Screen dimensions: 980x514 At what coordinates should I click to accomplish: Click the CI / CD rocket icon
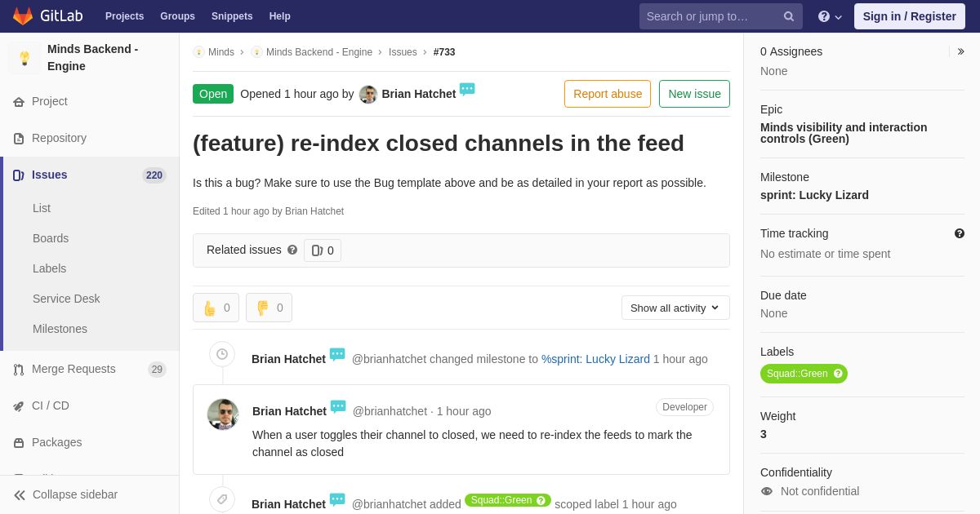click(x=19, y=406)
